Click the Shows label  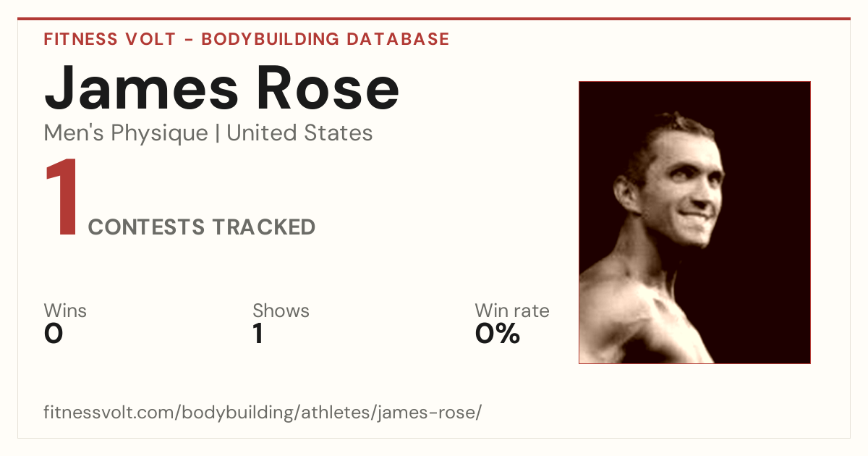[281, 311]
